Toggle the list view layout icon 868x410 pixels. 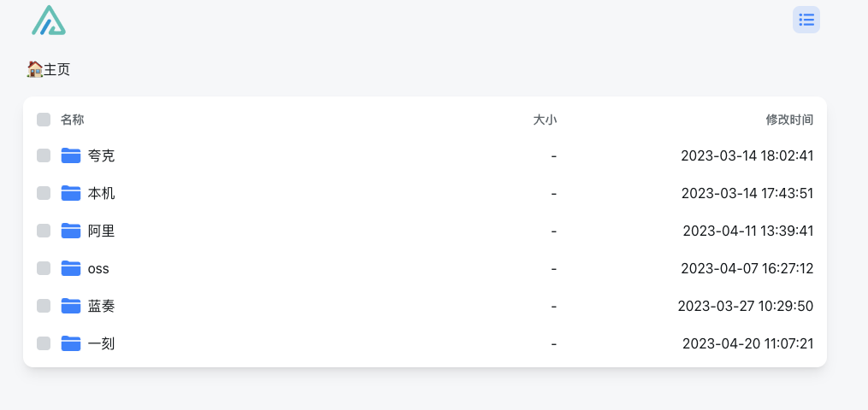(806, 20)
